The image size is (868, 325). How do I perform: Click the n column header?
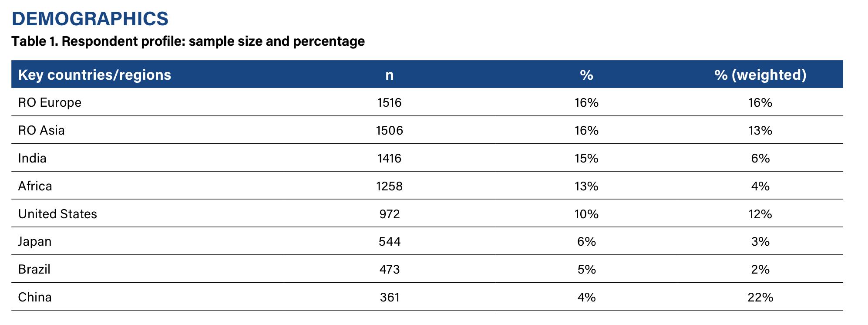tap(390, 75)
